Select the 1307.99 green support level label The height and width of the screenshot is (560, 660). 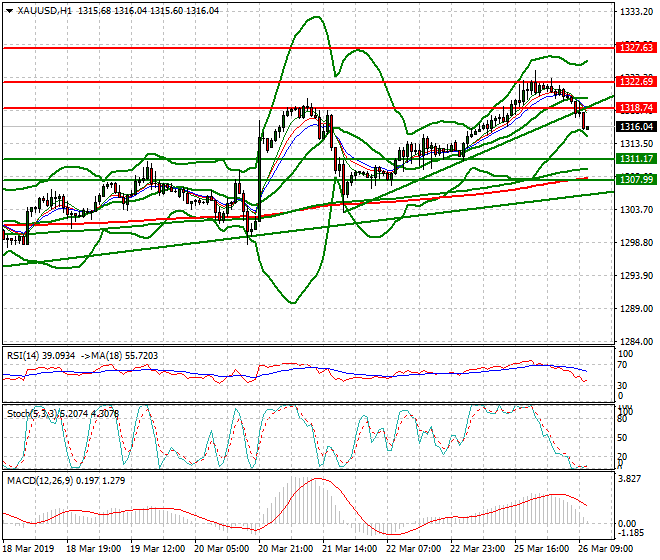tap(636, 180)
